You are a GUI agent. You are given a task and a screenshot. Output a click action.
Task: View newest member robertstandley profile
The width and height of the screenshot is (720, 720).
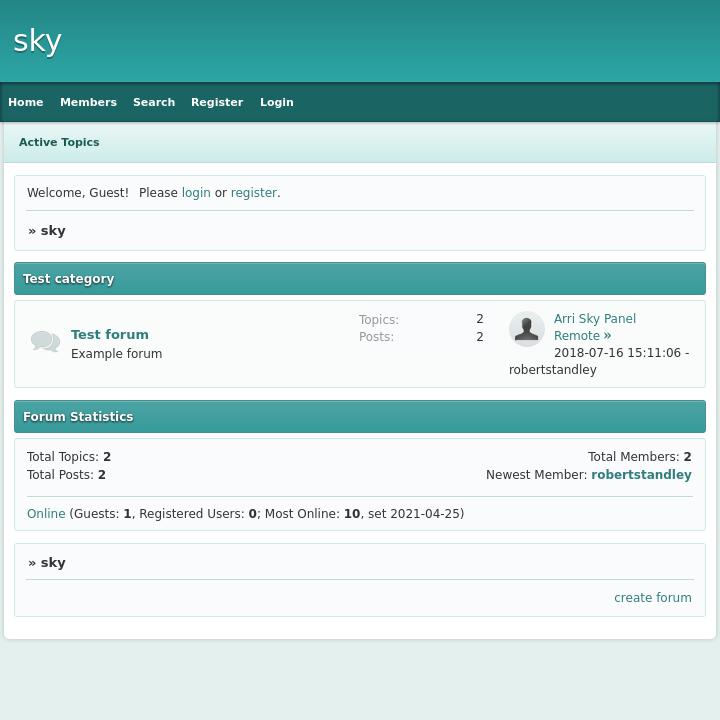641,475
